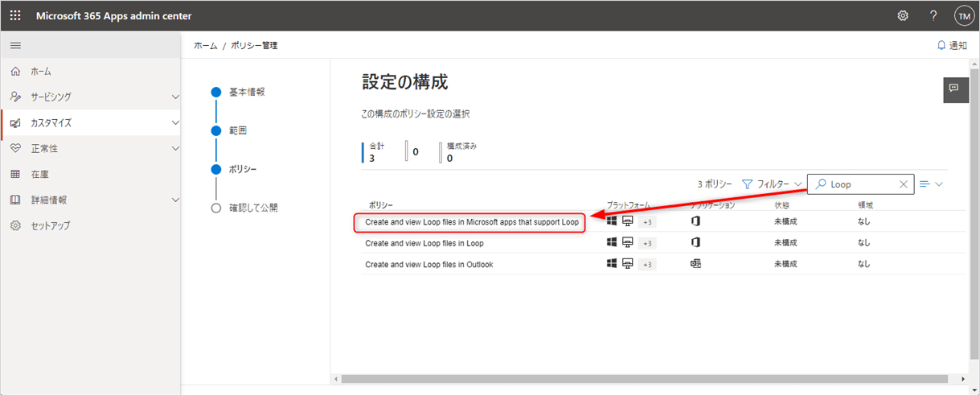Click +3 platforms badge in Loop files in Loop row
This screenshot has width=980, height=396.
pyautogui.click(x=647, y=243)
